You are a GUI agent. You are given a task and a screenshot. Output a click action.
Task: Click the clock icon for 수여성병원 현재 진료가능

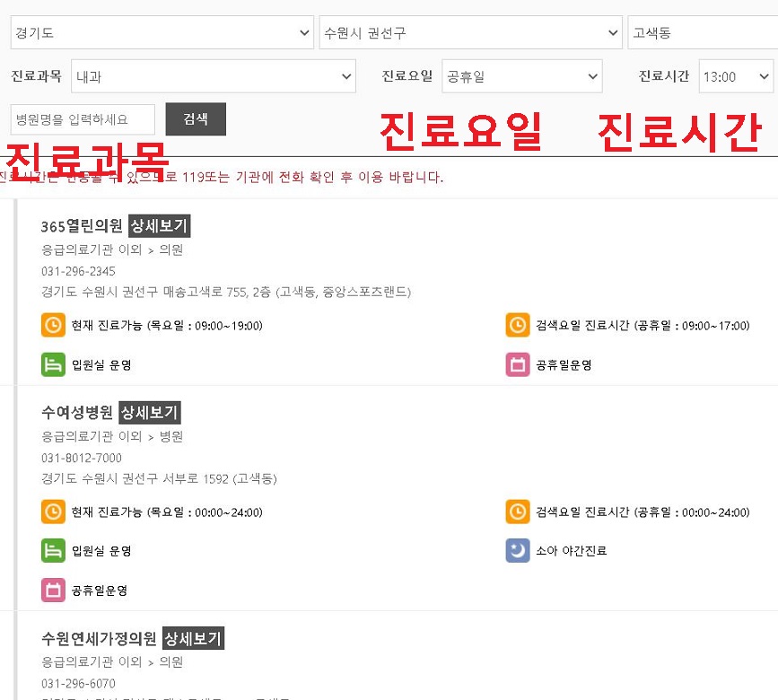(53, 512)
